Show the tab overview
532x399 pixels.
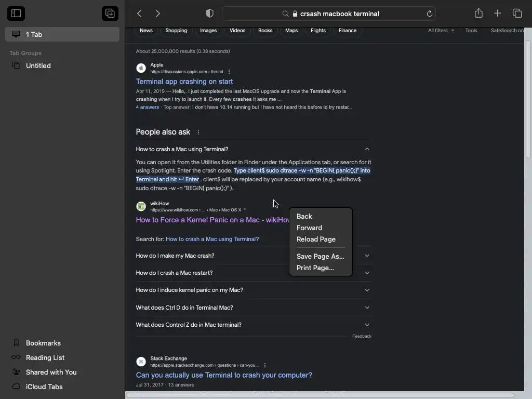point(517,13)
